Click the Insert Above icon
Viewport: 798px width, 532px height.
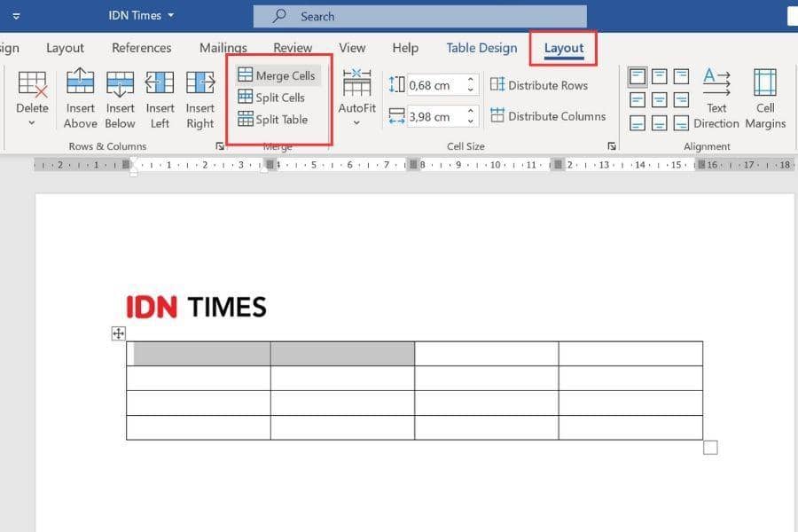80,93
